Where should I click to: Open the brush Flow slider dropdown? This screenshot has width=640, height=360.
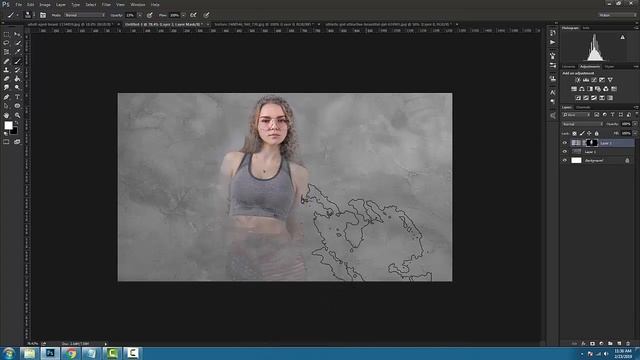183,15
